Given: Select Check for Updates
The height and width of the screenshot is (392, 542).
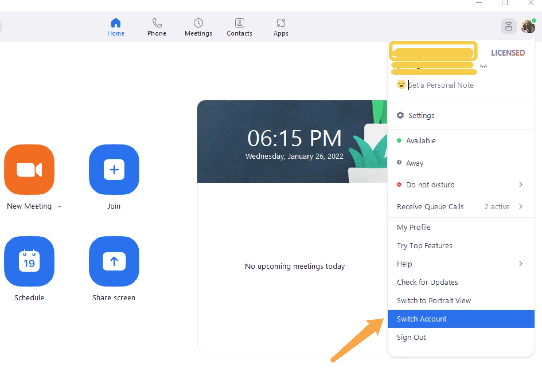Looking at the screenshot, I should pos(461,282).
